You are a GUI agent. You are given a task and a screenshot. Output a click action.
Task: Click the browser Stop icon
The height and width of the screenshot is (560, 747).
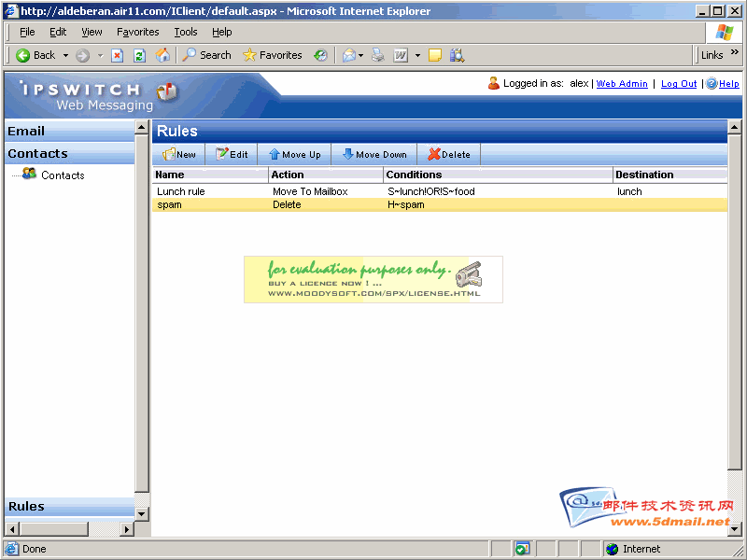117,55
